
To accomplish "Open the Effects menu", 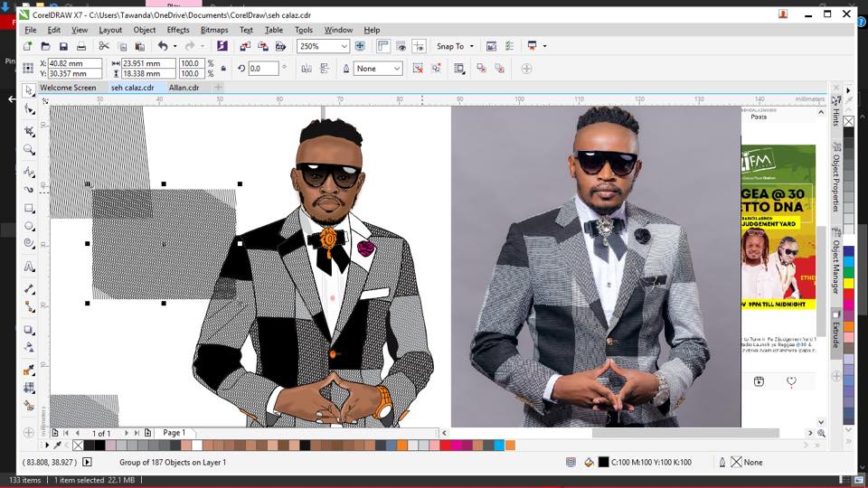I will (178, 30).
